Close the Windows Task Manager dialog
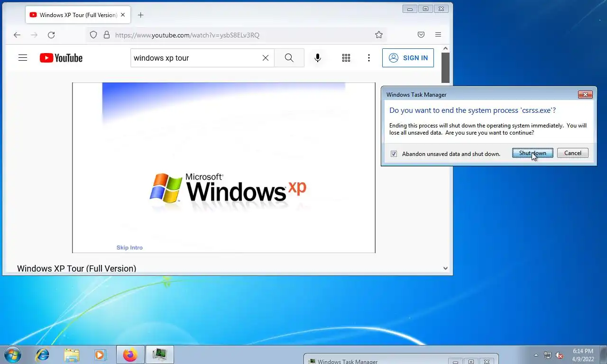Screen dimensions: 607x364 point(585,94)
